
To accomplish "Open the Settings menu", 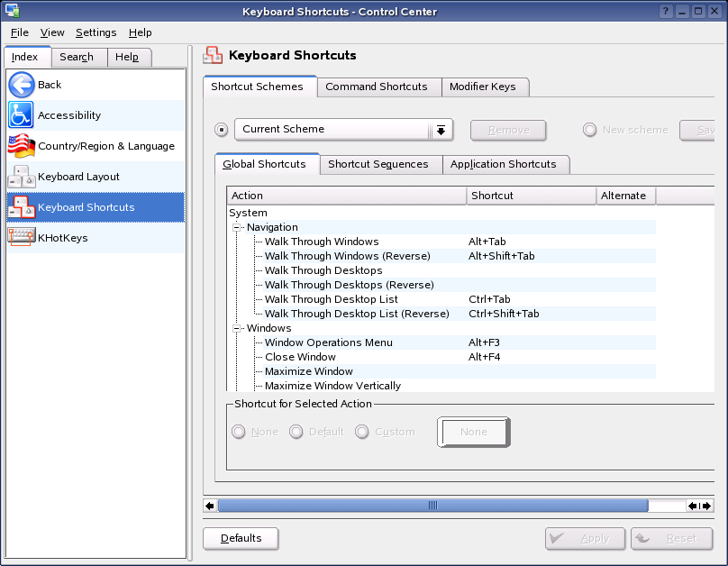I will click(x=96, y=32).
